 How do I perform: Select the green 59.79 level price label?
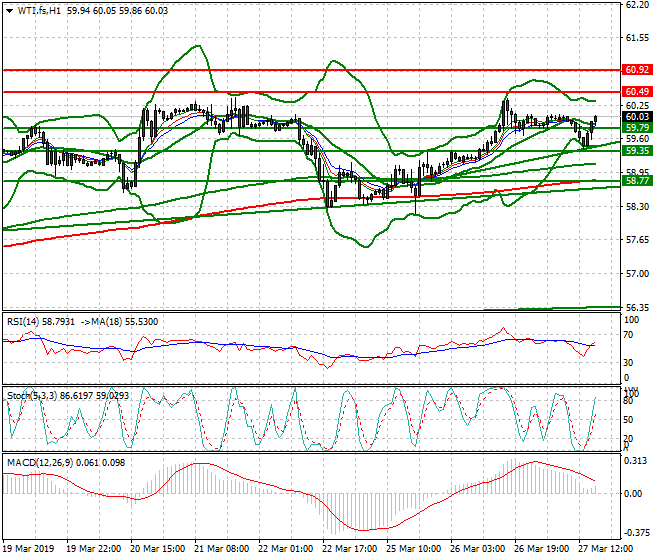(x=637, y=128)
